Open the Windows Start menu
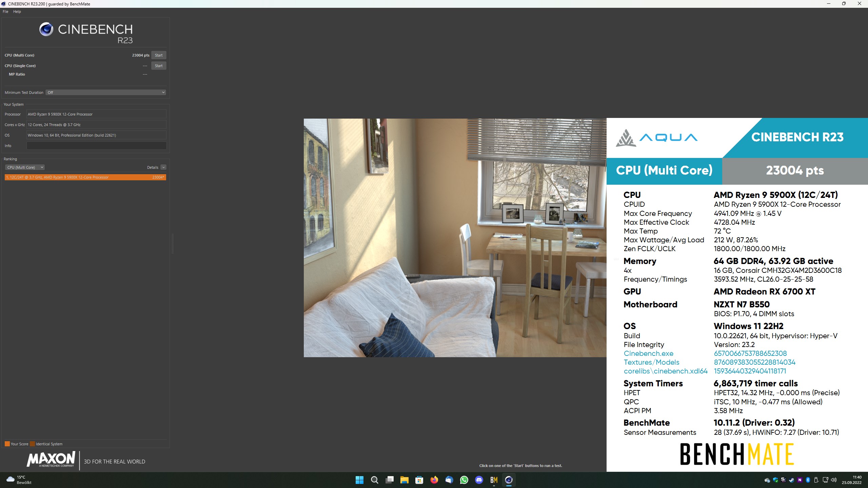The width and height of the screenshot is (868, 488). [359, 480]
